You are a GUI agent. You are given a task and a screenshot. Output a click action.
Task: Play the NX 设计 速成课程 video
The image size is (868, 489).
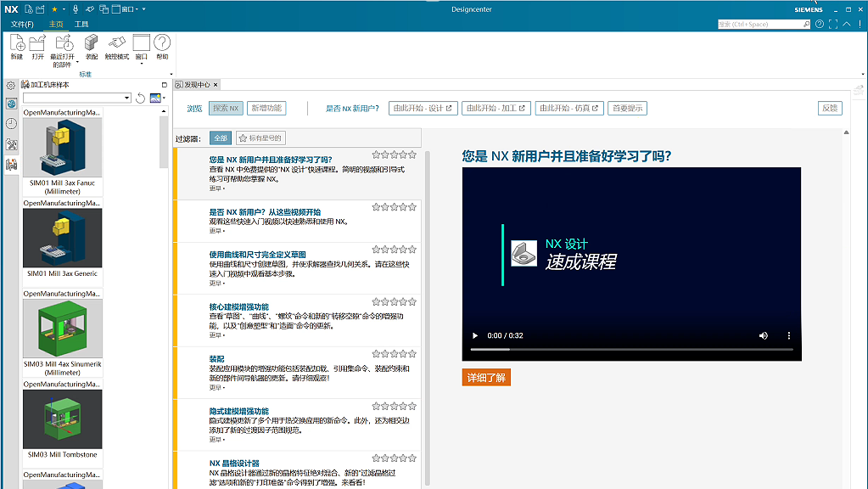tap(475, 335)
